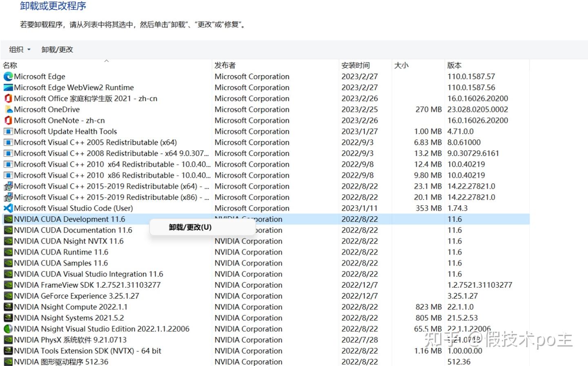The image size is (588, 366).
Task: Click the NVIDIA 图形驱动程序 512.36 icon
Action: click(8, 362)
